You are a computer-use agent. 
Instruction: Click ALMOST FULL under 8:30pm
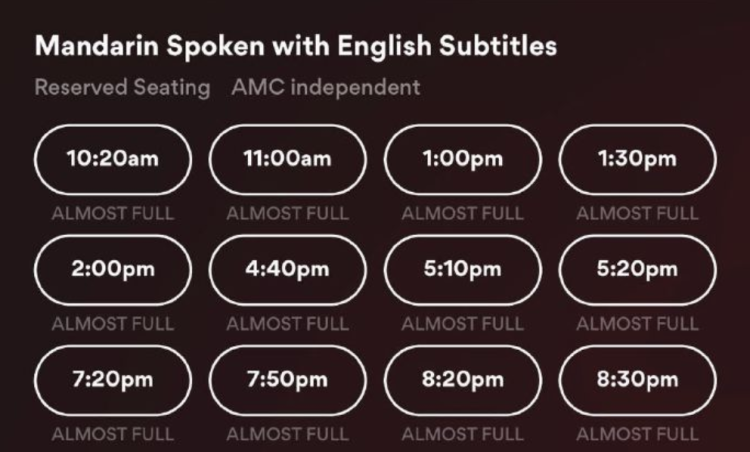[637, 433]
